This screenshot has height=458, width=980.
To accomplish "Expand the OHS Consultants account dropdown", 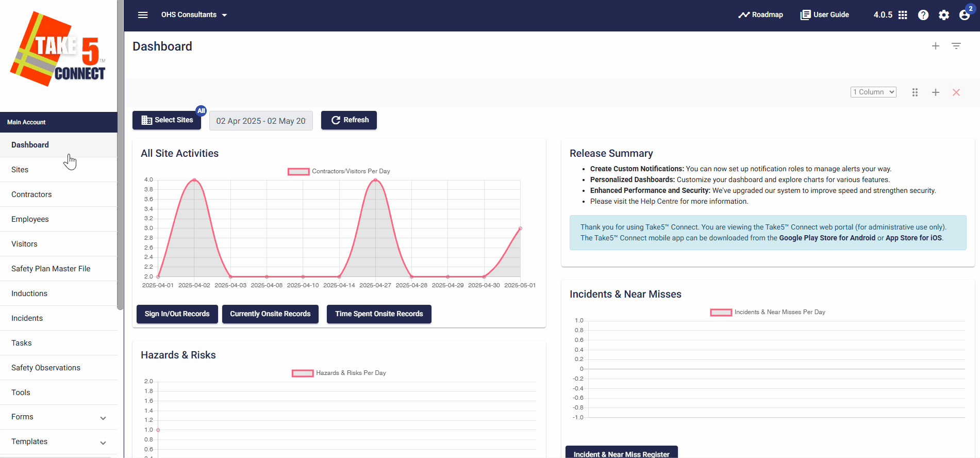I will tap(194, 15).
